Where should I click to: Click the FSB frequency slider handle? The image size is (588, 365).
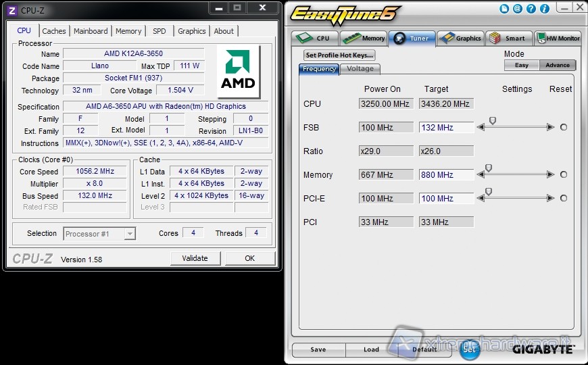click(493, 121)
